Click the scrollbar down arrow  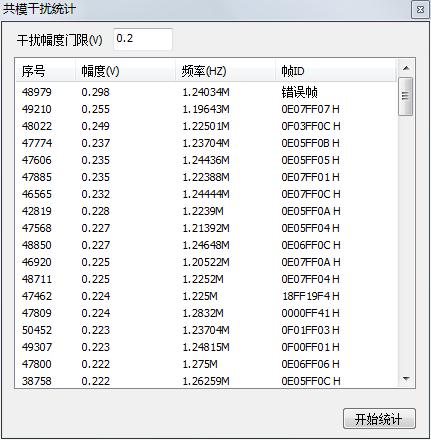(x=406, y=379)
